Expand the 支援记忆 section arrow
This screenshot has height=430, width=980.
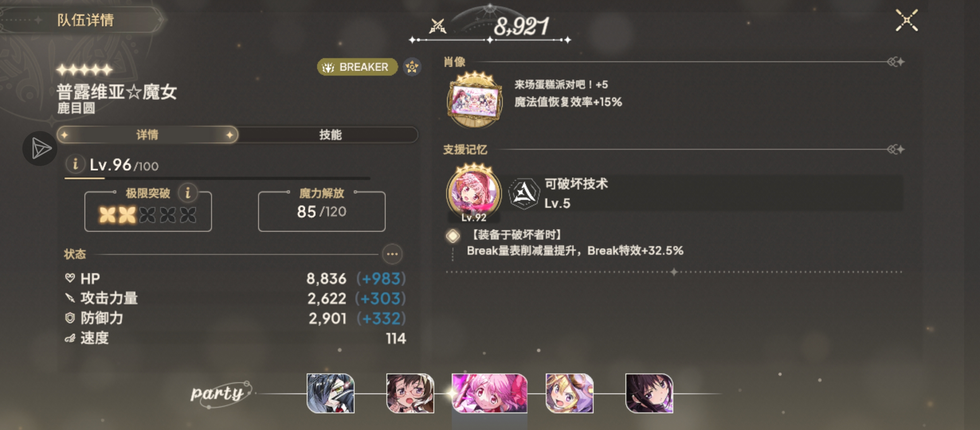click(x=896, y=149)
